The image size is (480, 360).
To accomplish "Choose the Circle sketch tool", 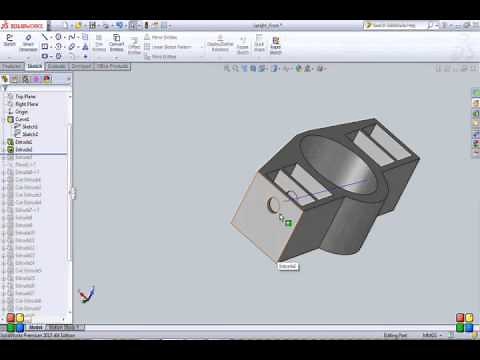I will click(x=58, y=37).
